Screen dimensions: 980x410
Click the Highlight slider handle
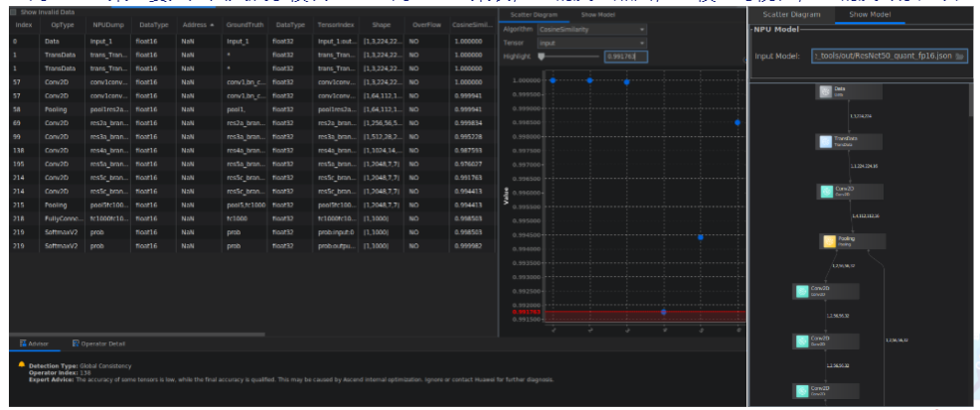[542, 57]
